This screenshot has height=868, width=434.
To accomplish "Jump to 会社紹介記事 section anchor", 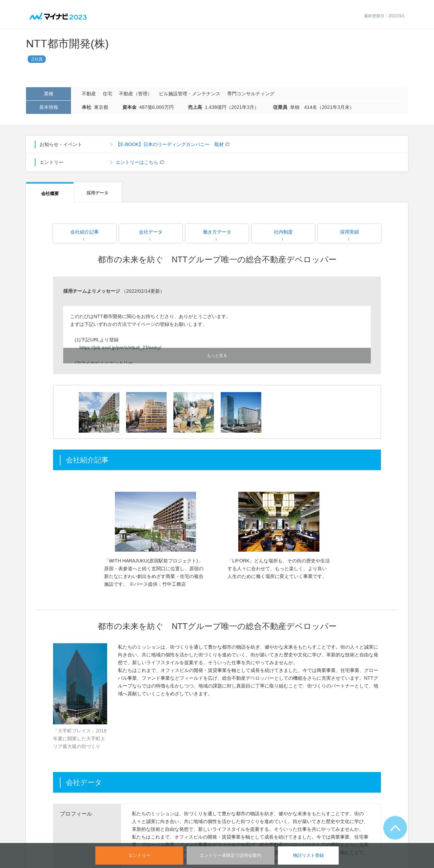I will coord(85,233).
